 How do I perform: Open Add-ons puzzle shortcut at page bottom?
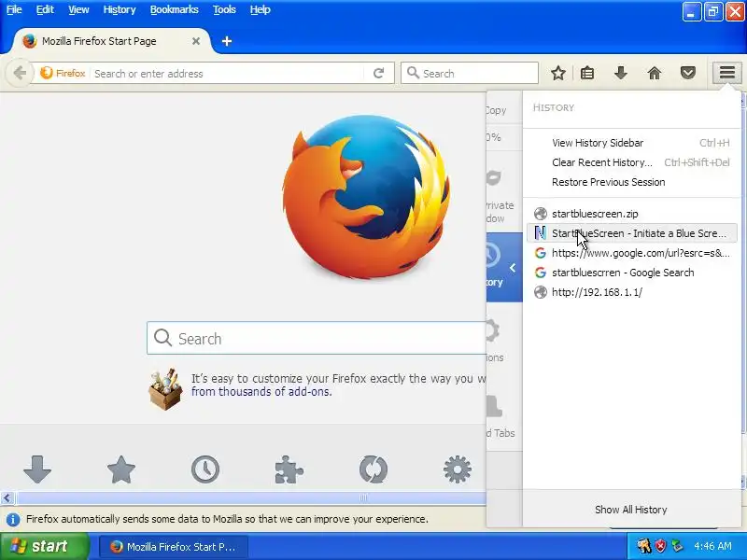289,469
